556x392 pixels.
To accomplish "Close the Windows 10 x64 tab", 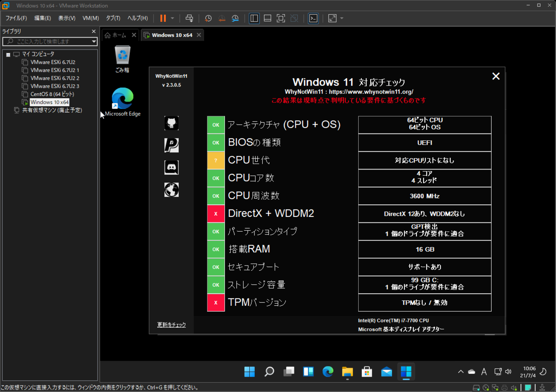I will 199,35.
